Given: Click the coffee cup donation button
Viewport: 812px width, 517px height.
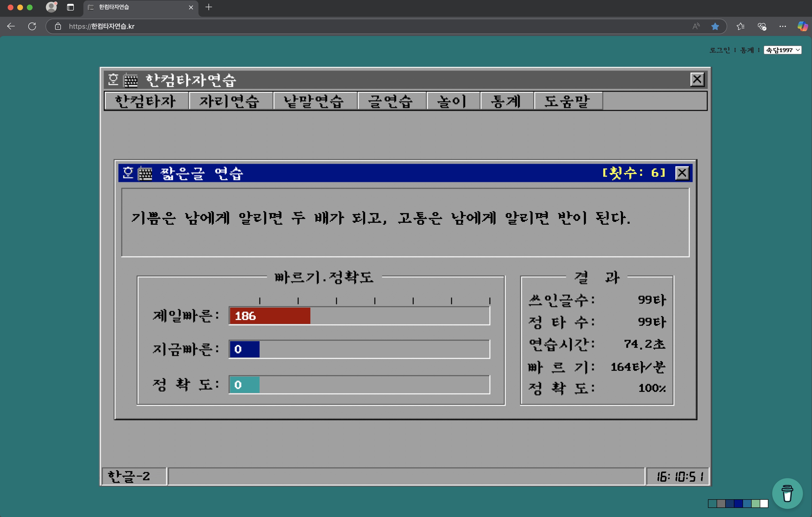Looking at the screenshot, I should click(787, 493).
